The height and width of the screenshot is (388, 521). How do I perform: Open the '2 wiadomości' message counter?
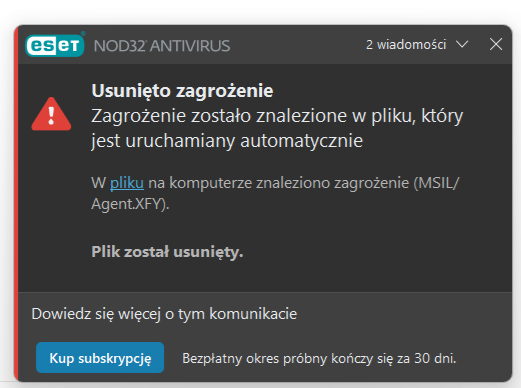pyautogui.click(x=406, y=45)
